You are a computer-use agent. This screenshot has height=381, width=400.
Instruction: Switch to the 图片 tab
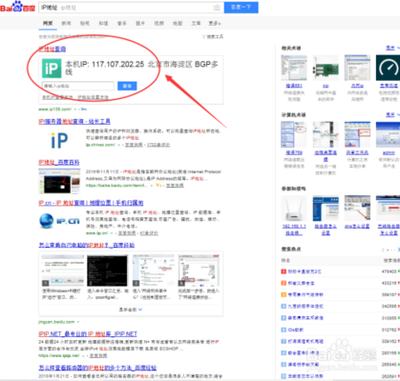coord(140,23)
